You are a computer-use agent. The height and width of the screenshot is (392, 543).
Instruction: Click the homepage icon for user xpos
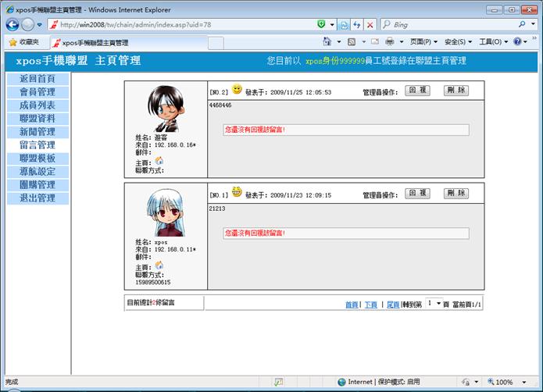(x=159, y=266)
